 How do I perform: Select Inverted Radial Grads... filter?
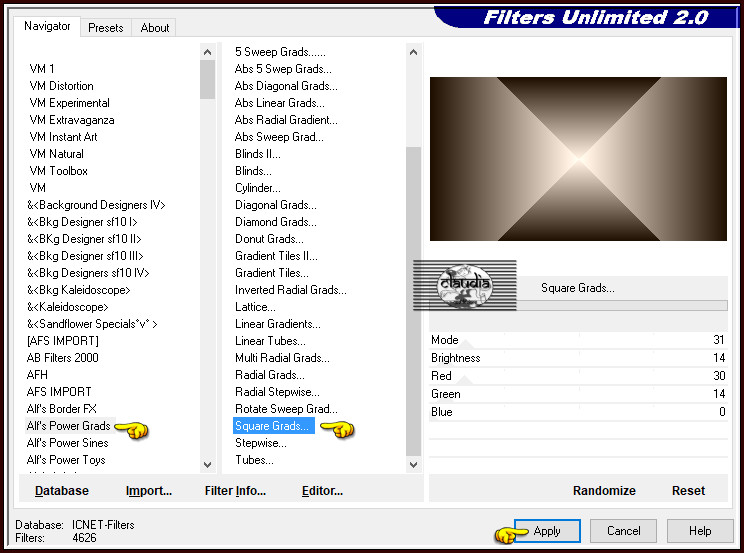click(290, 290)
